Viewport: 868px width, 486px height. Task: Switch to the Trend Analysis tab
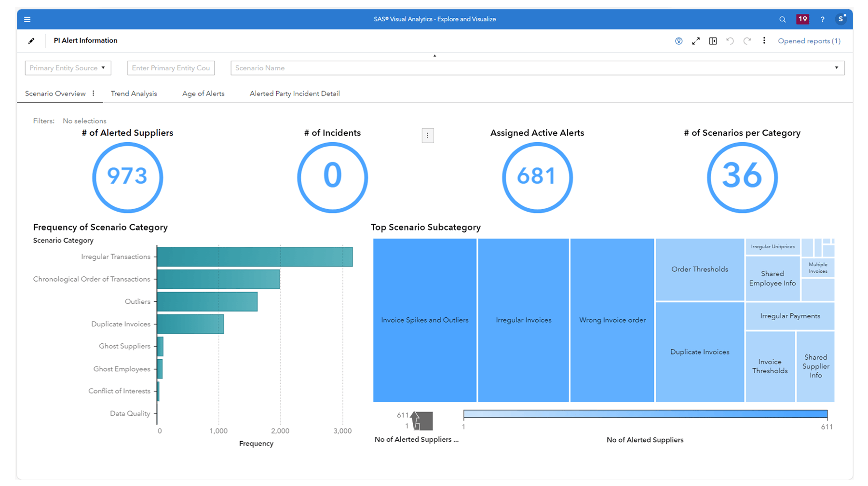tap(134, 94)
